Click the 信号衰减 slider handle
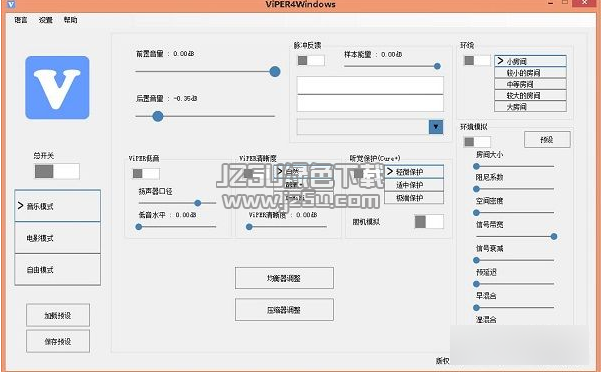Image resolution: width=602 pixels, height=372 pixels. click(x=476, y=260)
